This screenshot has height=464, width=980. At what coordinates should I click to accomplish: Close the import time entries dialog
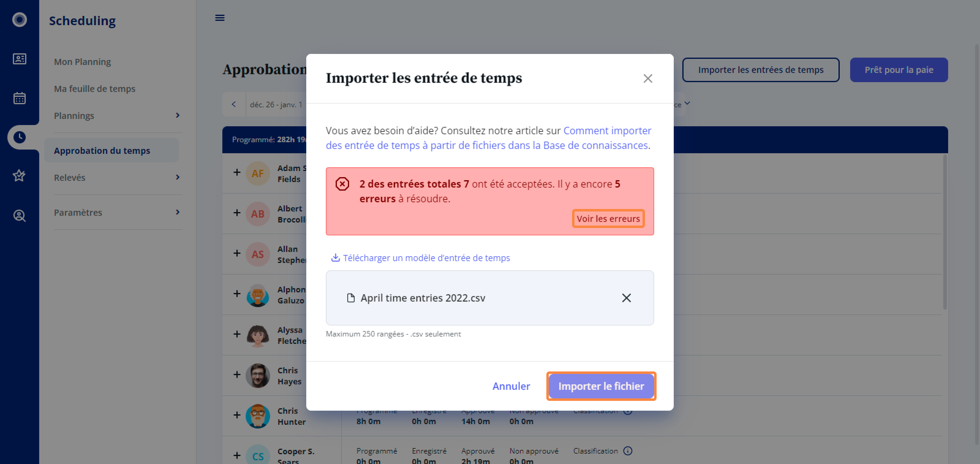tap(647, 78)
